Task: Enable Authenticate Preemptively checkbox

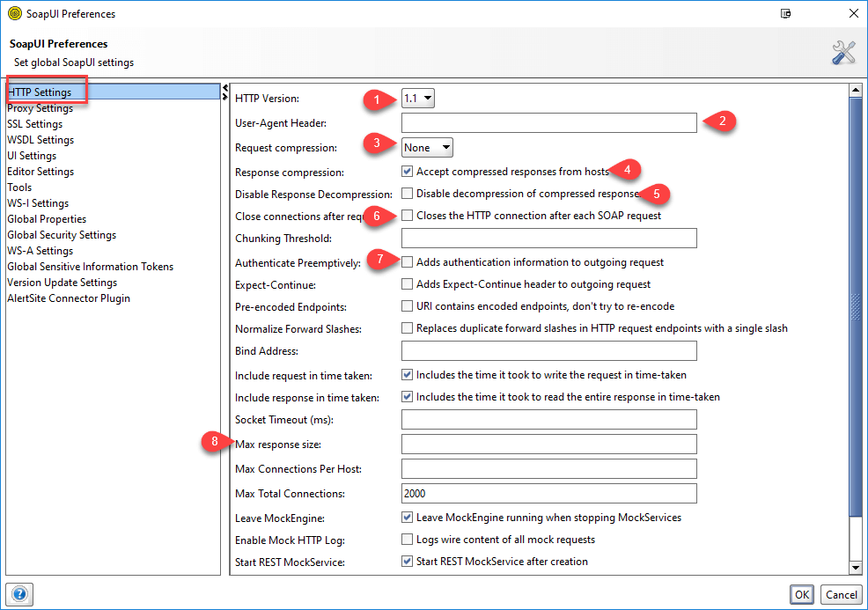Action: click(x=408, y=262)
